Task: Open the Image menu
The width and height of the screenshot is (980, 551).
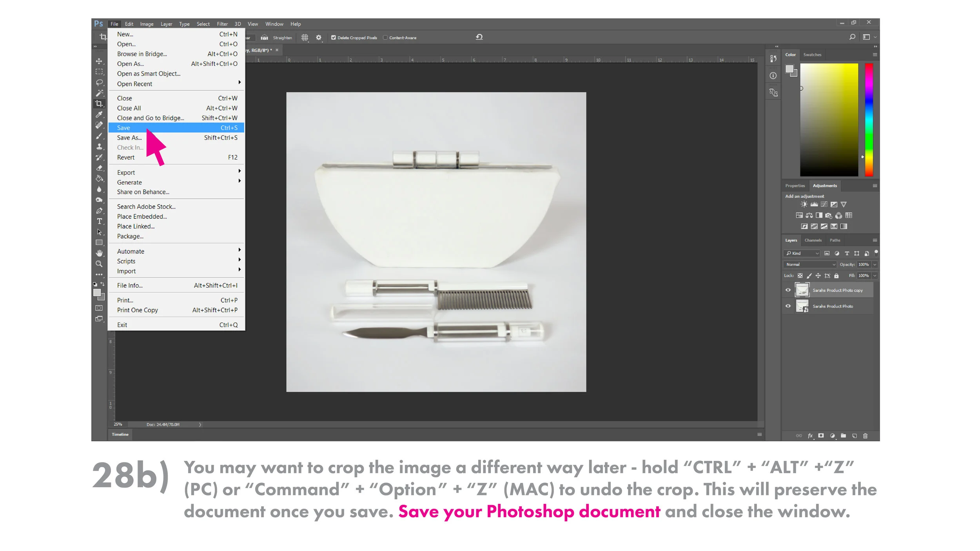Action: click(x=147, y=24)
